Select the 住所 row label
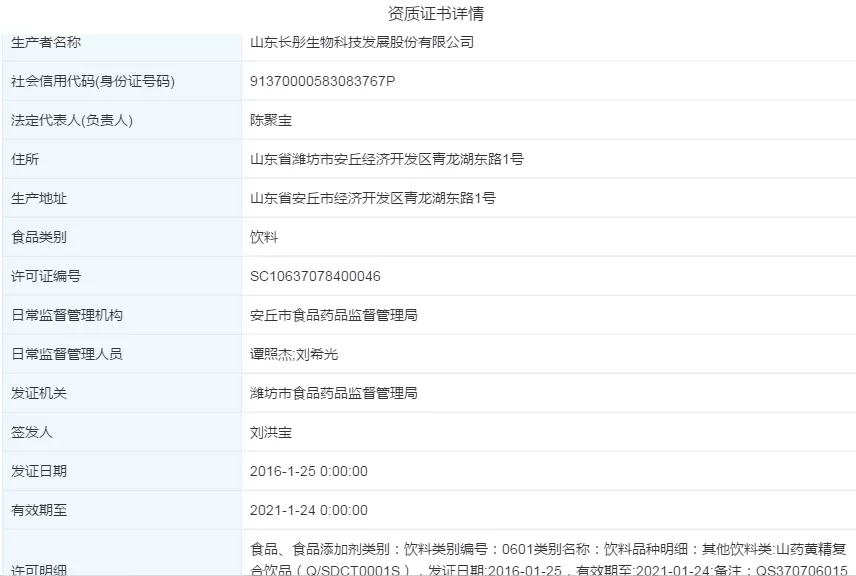856x576 pixels. click(x=25, y=159)
